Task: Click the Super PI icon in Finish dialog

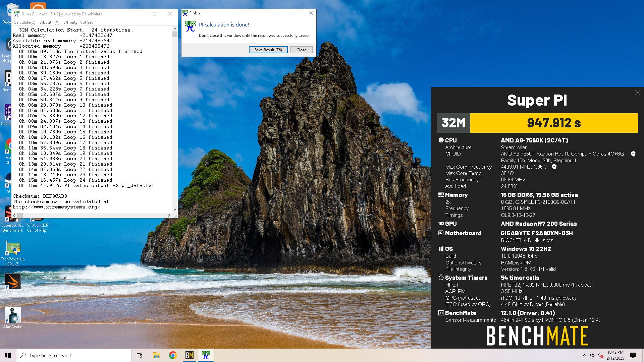Action: coord(190,26)
